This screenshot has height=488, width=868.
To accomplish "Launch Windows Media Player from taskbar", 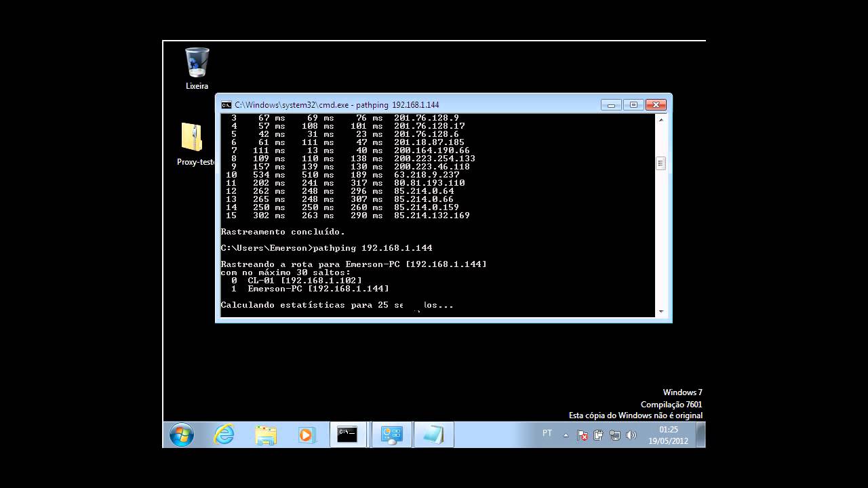I will click(307, 434).
